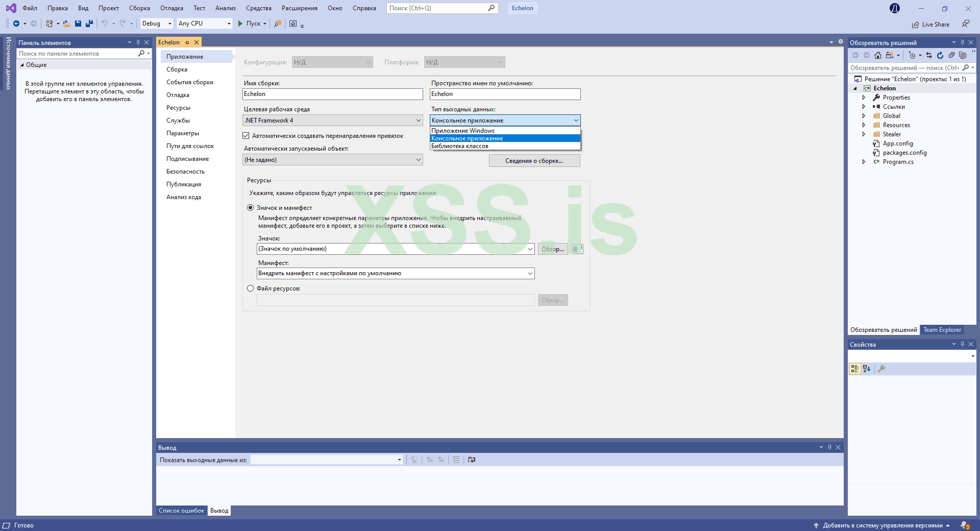The image size is (980, 531).
Task: Click the Find in Files toolbar icon
Action: pyautogui.click(x=278, y=23)
